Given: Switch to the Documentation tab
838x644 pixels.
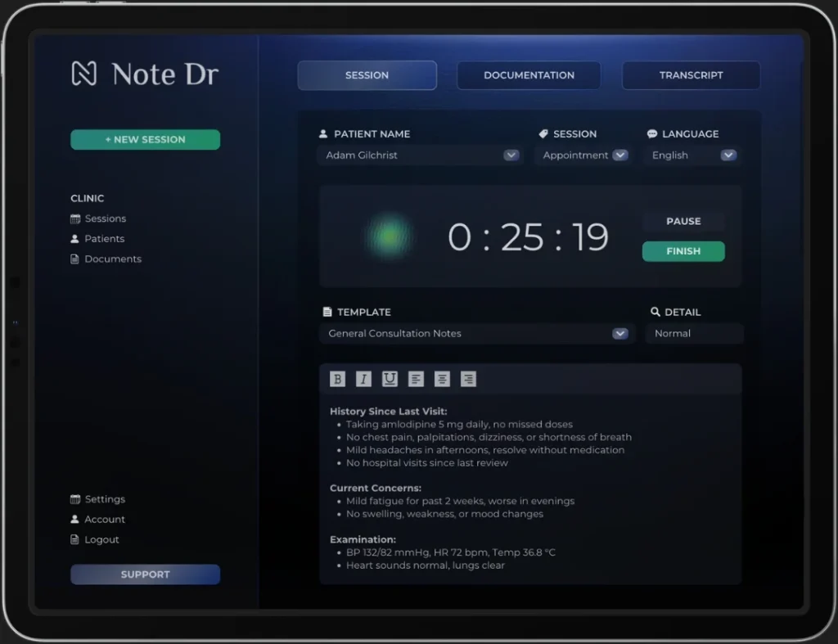Looking at the screenshot, I should [x=529, y=75].
